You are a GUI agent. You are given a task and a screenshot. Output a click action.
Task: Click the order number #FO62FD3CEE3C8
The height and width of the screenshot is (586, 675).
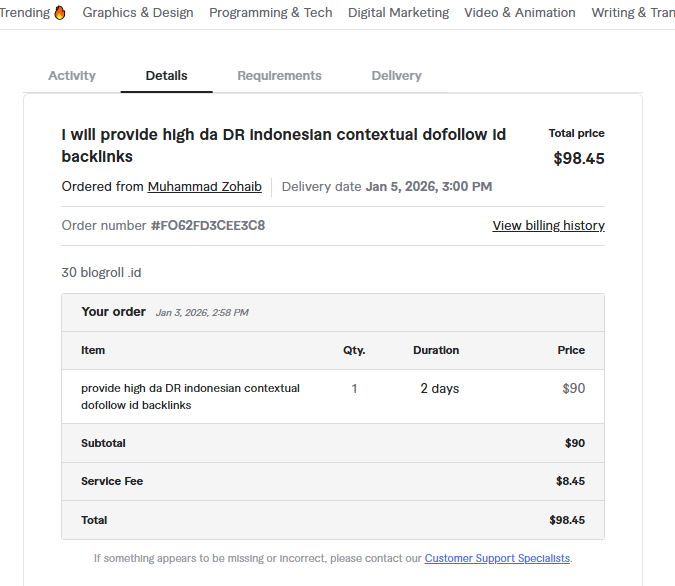[x=208, y=226]
